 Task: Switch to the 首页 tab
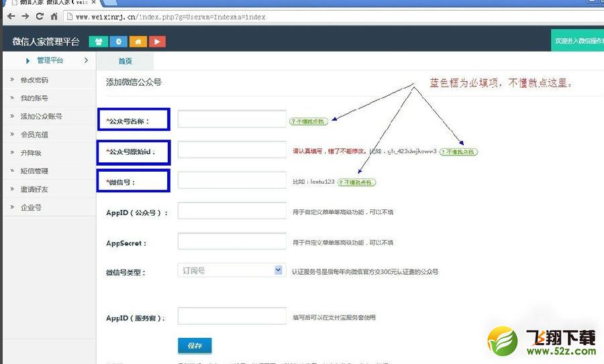coord(125,61)
